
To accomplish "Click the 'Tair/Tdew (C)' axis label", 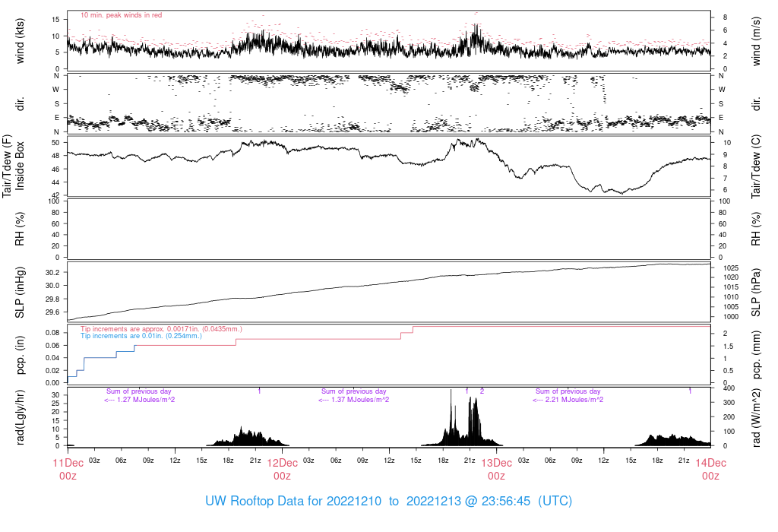I will click(x=756, y=166).
